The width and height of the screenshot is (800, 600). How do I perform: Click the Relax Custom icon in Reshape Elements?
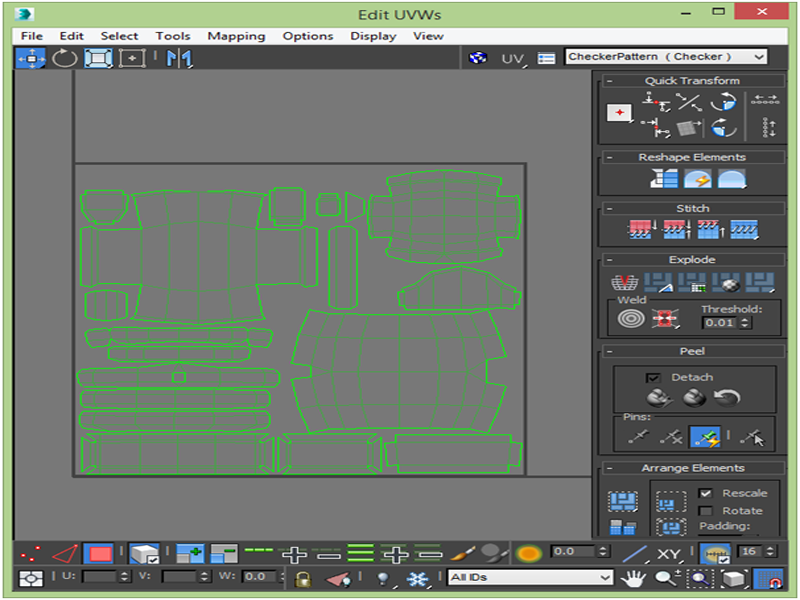coord(732,179)
